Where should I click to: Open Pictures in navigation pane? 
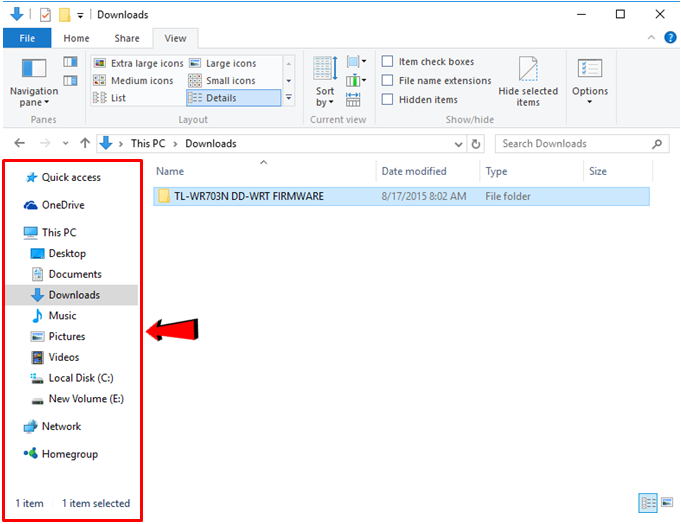pyautogui.click(x=58, y=336)
